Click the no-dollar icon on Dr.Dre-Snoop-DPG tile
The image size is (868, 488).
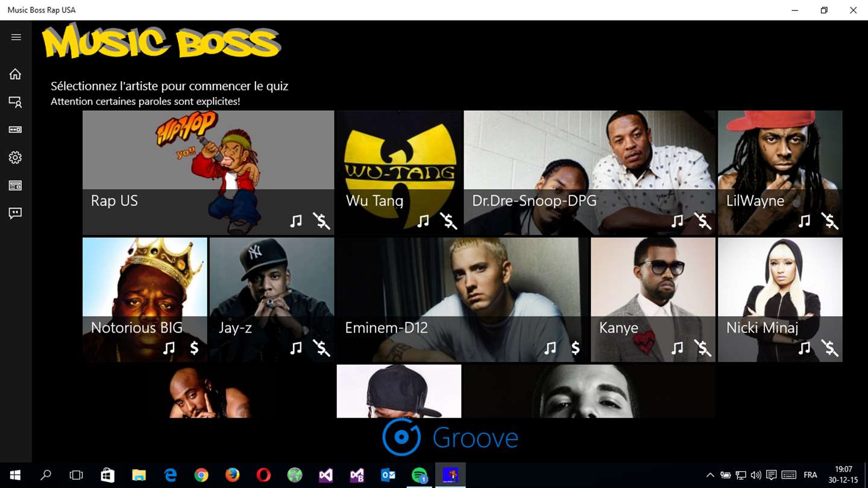(x=703, y=221)
